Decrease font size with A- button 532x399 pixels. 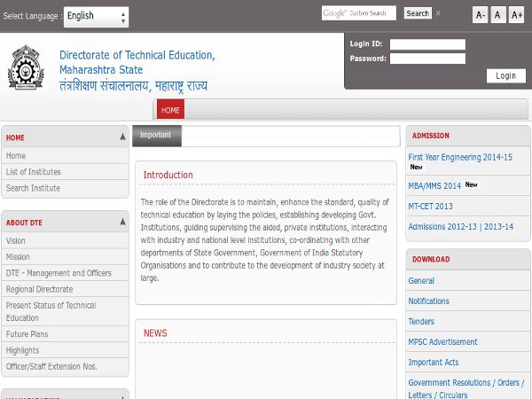480,15
